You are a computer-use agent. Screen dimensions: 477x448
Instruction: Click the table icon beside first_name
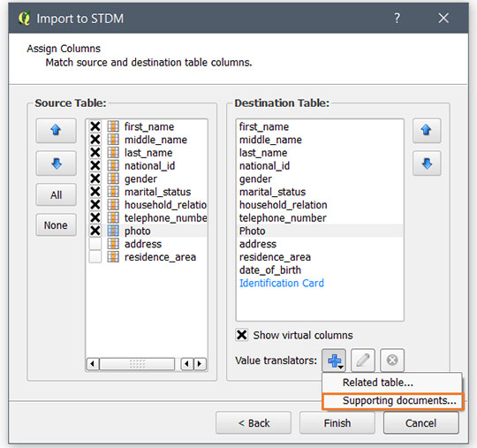coord(113,126)
